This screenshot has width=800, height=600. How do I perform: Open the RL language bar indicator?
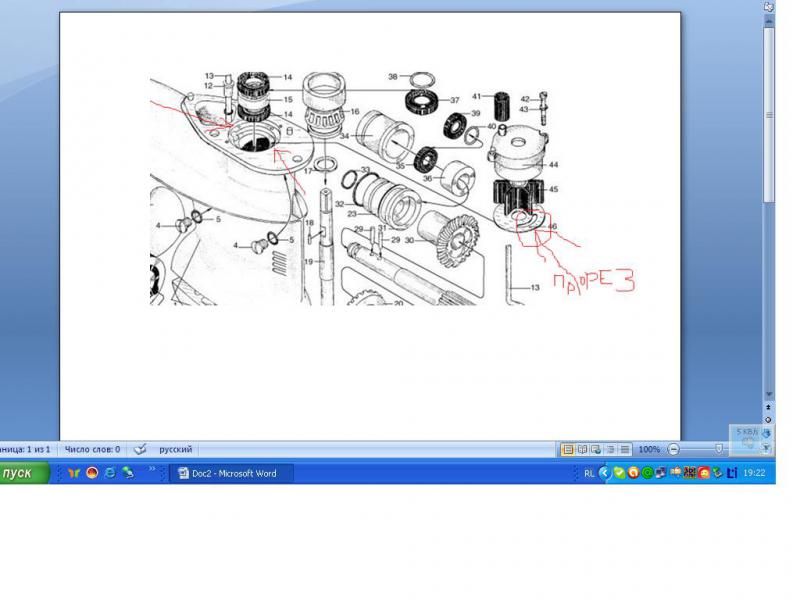tap(589, 474)
